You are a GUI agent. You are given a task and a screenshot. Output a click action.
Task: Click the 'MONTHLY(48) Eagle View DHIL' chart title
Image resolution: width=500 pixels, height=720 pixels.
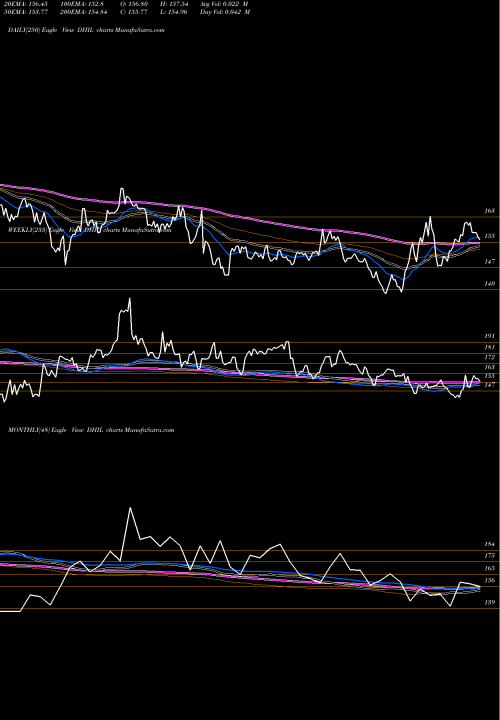[91, 430]
